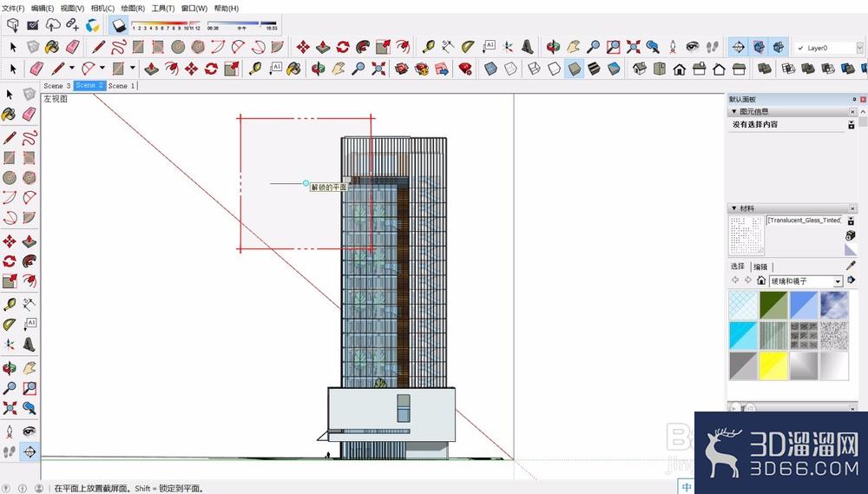Switch to Monochrome face style

[614, 69]
